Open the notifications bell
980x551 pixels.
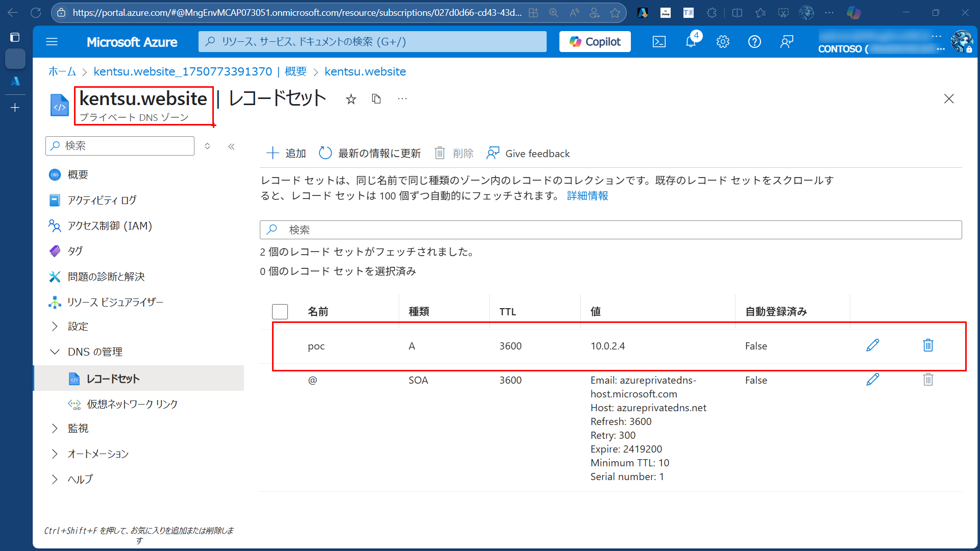(691, 42)
